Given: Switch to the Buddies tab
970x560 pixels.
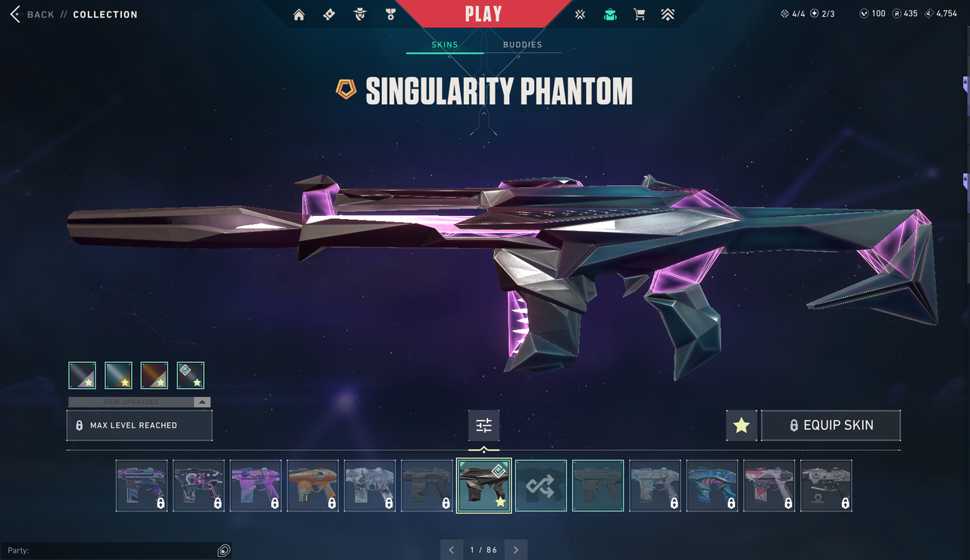Looking at the screenshot, I should [x=523, y=45].
